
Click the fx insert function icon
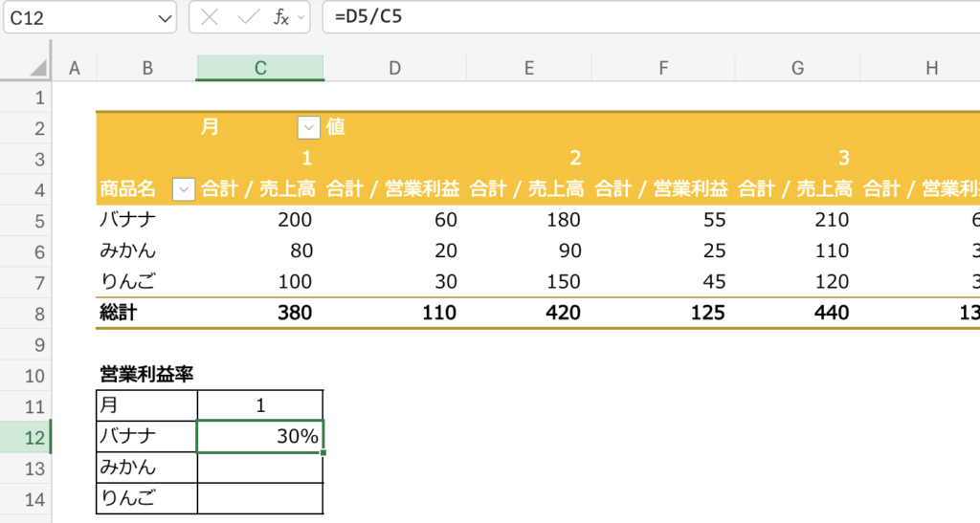click(281, 17)
